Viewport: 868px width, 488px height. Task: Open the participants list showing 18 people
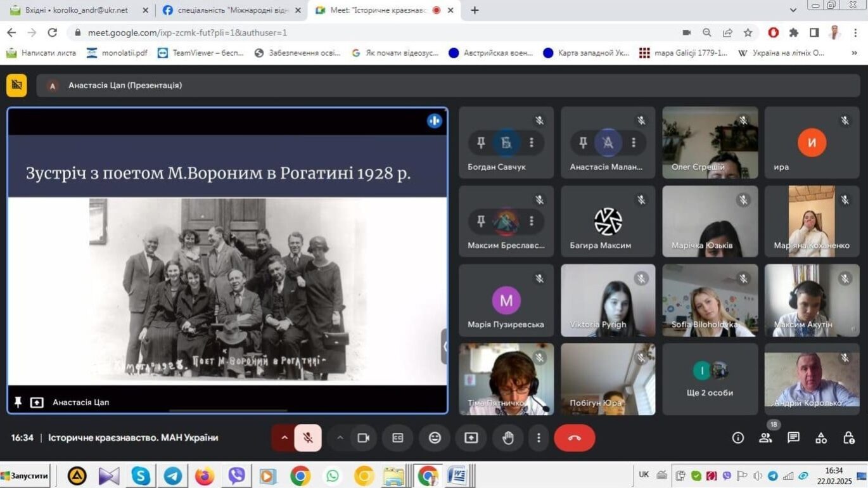tap(765, 437)
